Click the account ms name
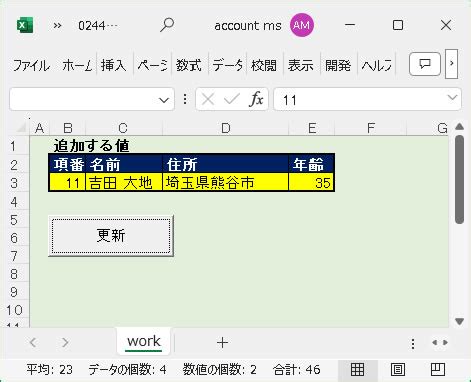 pos(248,26)
